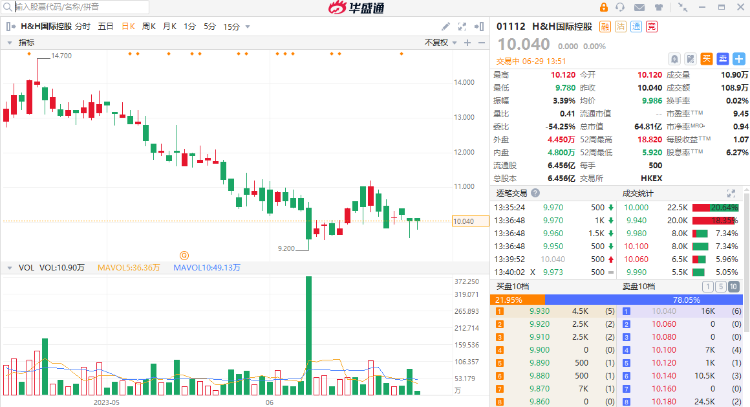Select bid level 7 price 9.870
The width and height of the screenshot is (750, 407).
539,389
